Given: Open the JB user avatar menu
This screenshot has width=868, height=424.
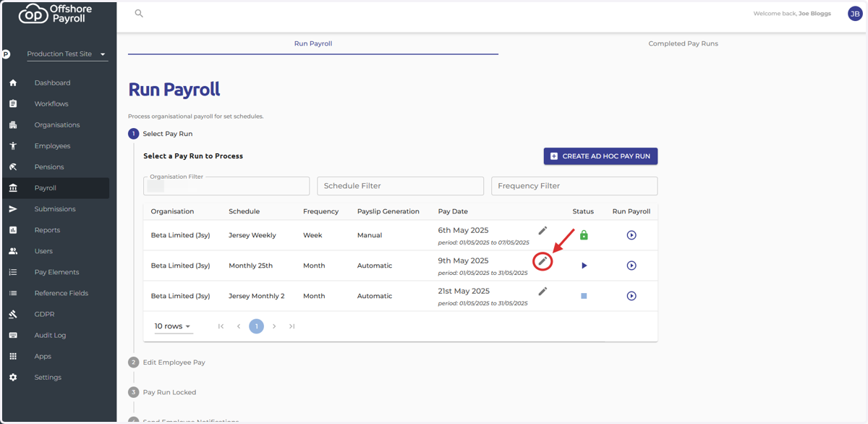Looking at the screenshot, I should coord(855,13).
